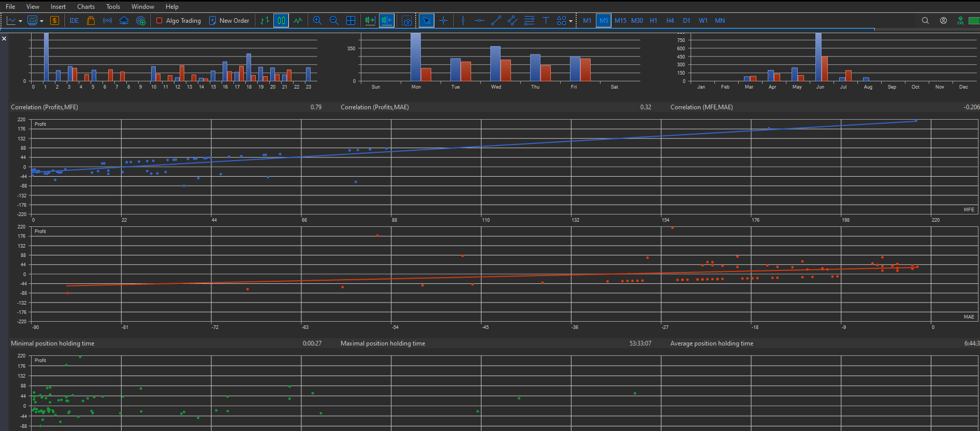Click the chart profiles icon
Image resolution: width=980 pixels, height=431 pixels.
(33, 21)
